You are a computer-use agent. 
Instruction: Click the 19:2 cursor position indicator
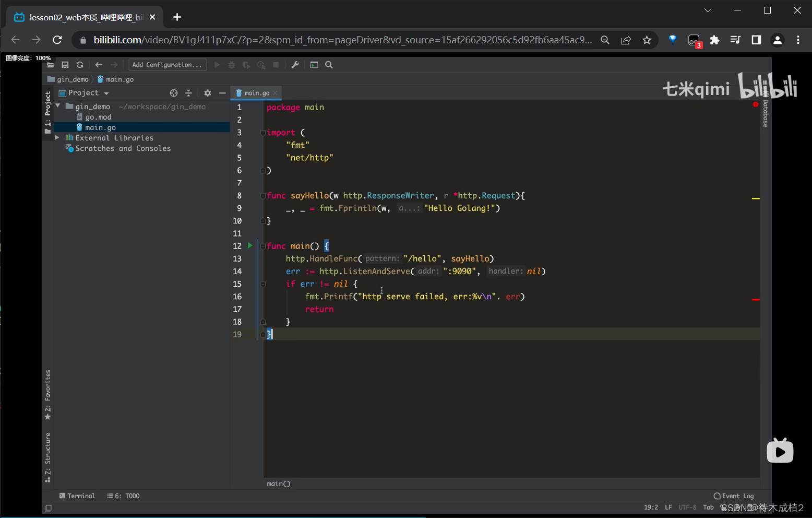[x=651, y=507]
